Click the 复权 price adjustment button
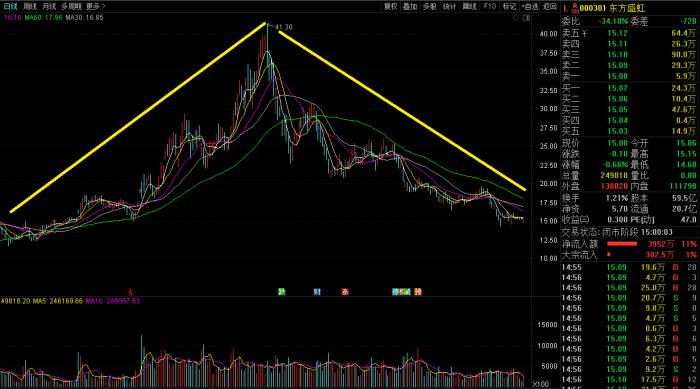The height and width of the screenshot is (389, 700). pos(391,6)
